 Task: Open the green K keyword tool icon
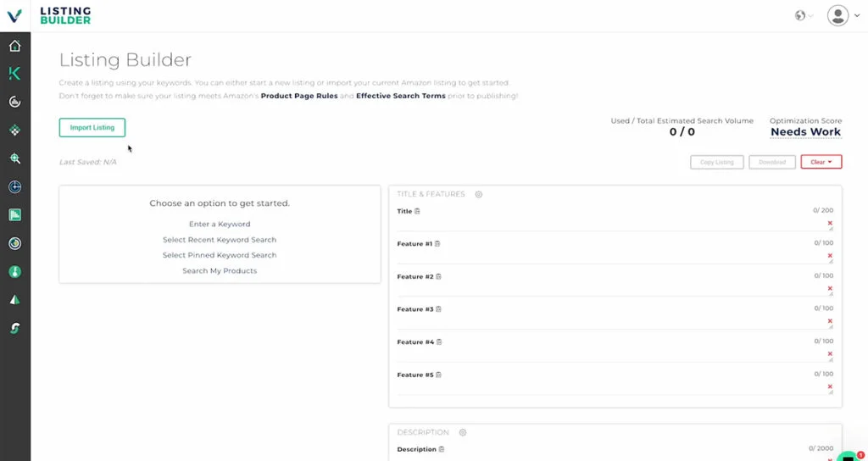[15, 74]
